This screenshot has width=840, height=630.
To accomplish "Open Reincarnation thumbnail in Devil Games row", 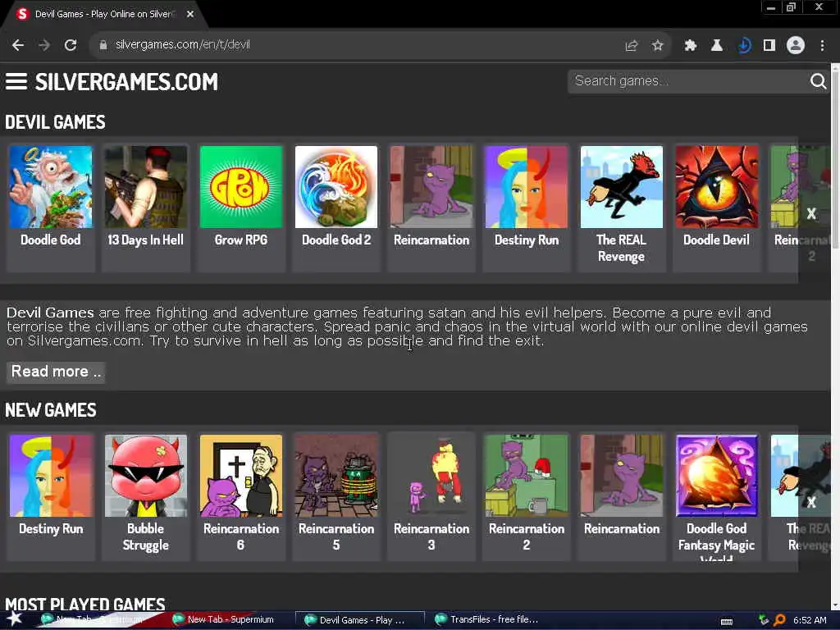I will (x=431, y=187).
